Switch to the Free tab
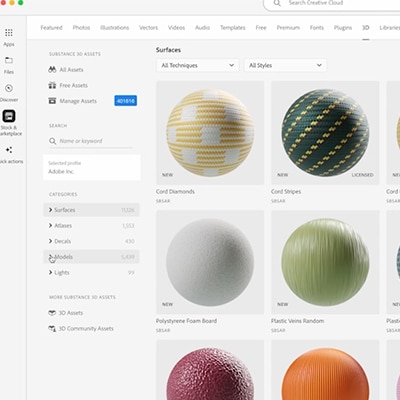The height and width of the screenshot is (400, 400). [261, 28]
